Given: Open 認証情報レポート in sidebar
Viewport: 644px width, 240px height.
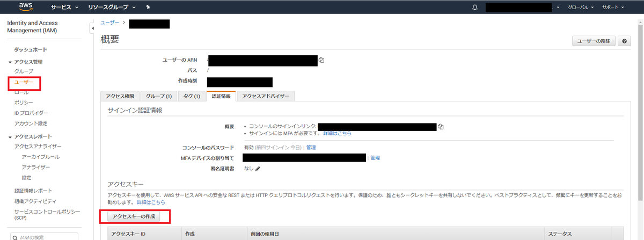Looking at the screenshot, I should (33, 191).
